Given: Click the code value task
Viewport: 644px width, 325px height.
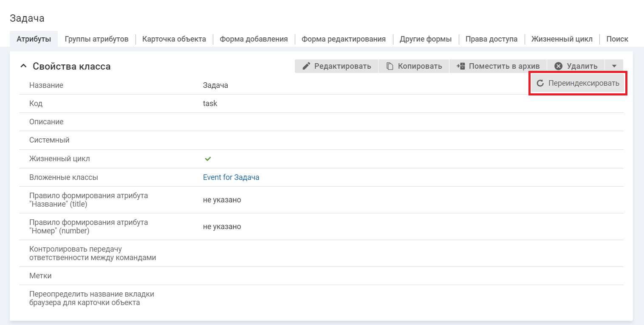Looking at the screenshot, I should (x=210, y=104).
